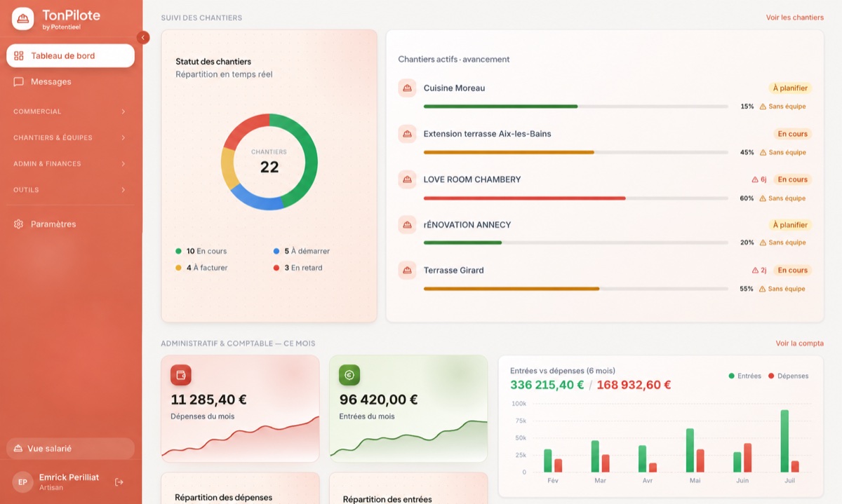Screen dimensions: 842x504
Task: Open the Tableau de bord page
Action: [x=70, y=56]
